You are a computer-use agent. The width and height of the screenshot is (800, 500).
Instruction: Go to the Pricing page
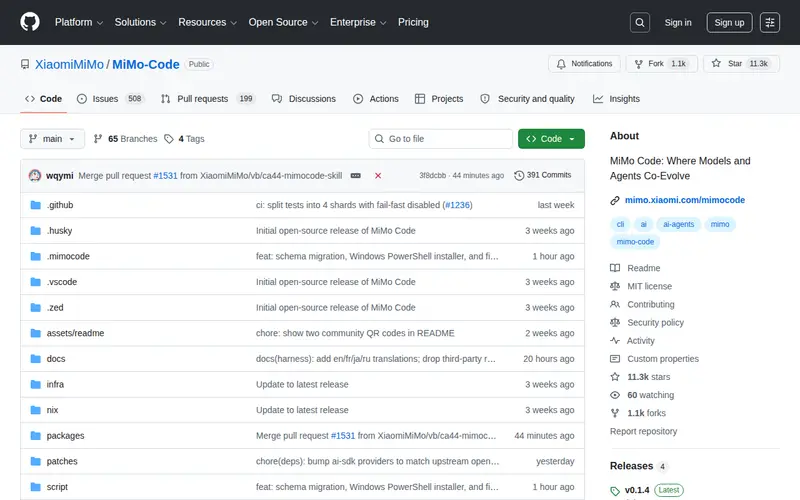(413, 22)
